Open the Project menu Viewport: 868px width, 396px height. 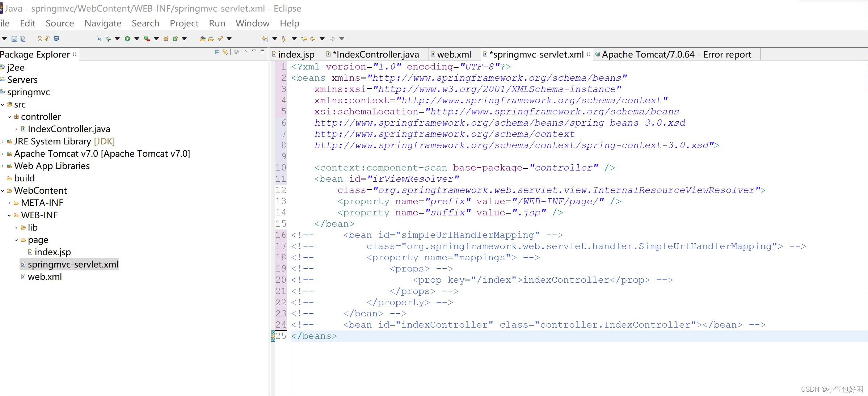tap(184, 23)
